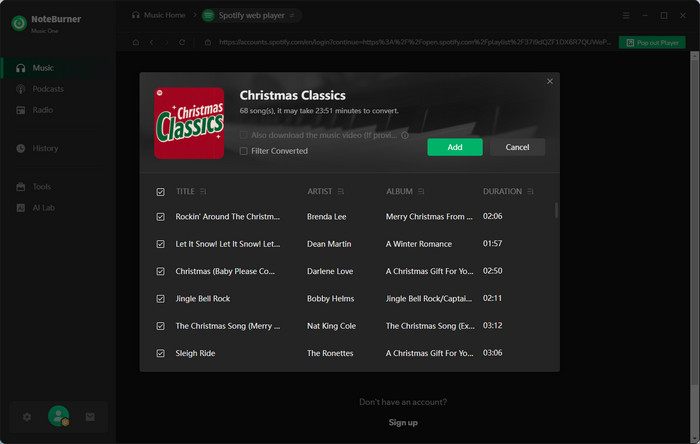Open the mail envelope icon
The width and height of the screenshot is (700, 444).
coord(90,417)
